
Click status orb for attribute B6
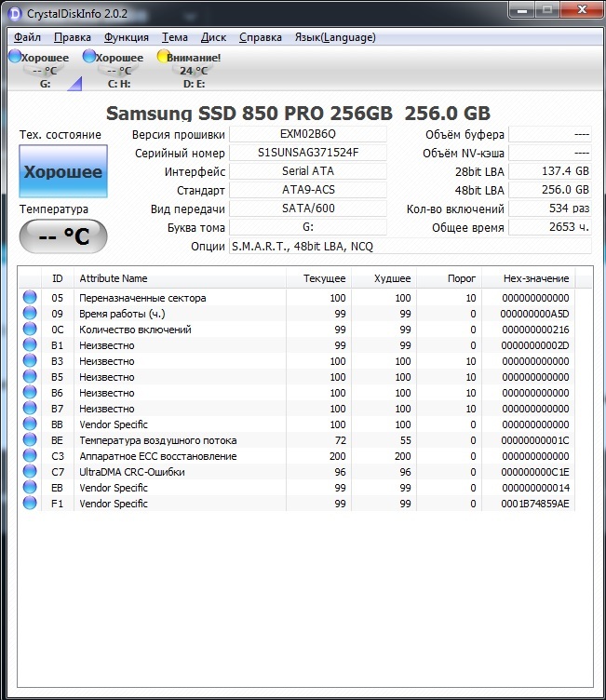(30, 393)
